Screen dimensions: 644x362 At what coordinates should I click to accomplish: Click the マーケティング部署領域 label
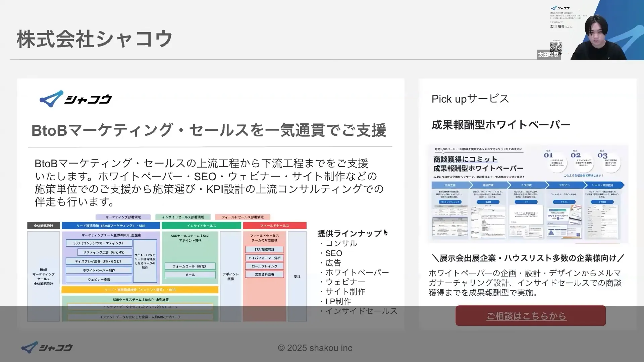(x=123, y=217)
